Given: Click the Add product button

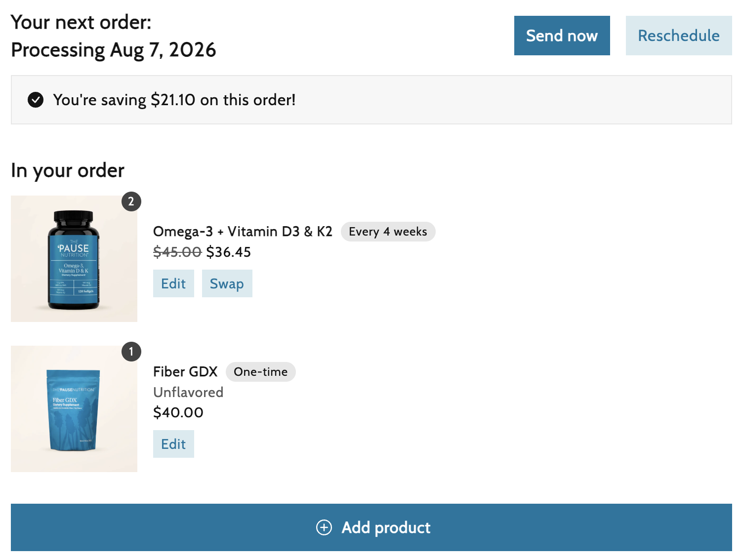Looking at the screenshot, I should coord(371,527).
